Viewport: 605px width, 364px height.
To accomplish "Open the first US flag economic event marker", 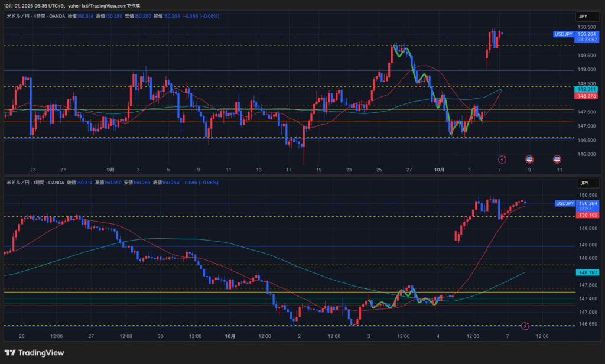I will click(529, 159).
